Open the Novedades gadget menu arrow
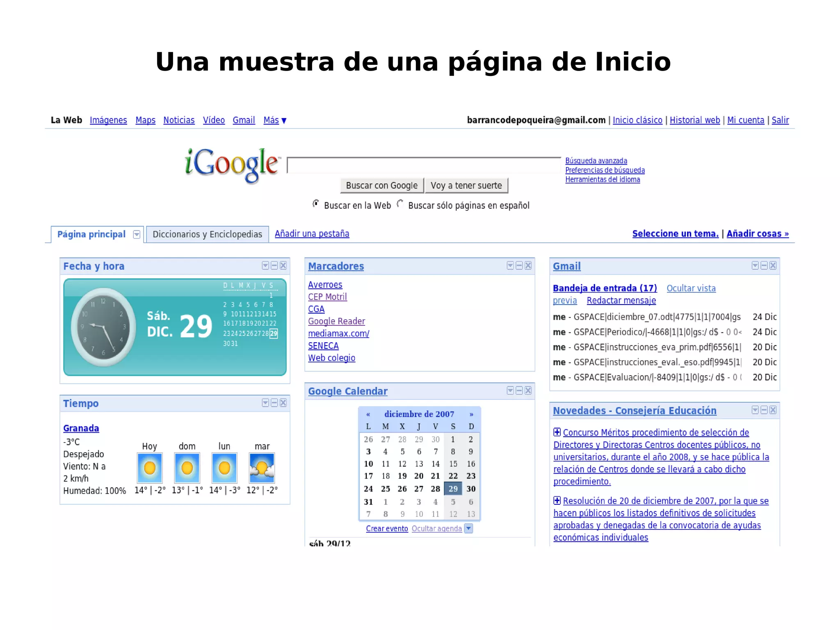Viewport: 840px width, 630px height. [755, 410]
